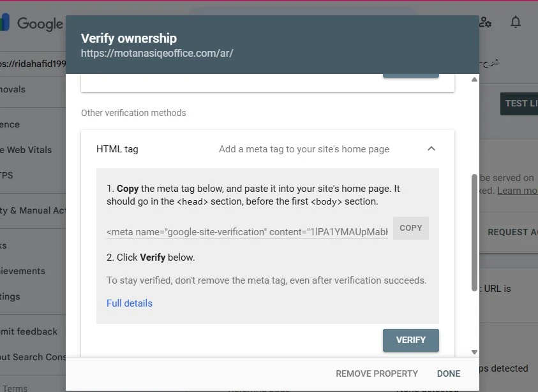Click DONE to close the dialog
This screenshot has height=392, width=538.
click(449, 374)
